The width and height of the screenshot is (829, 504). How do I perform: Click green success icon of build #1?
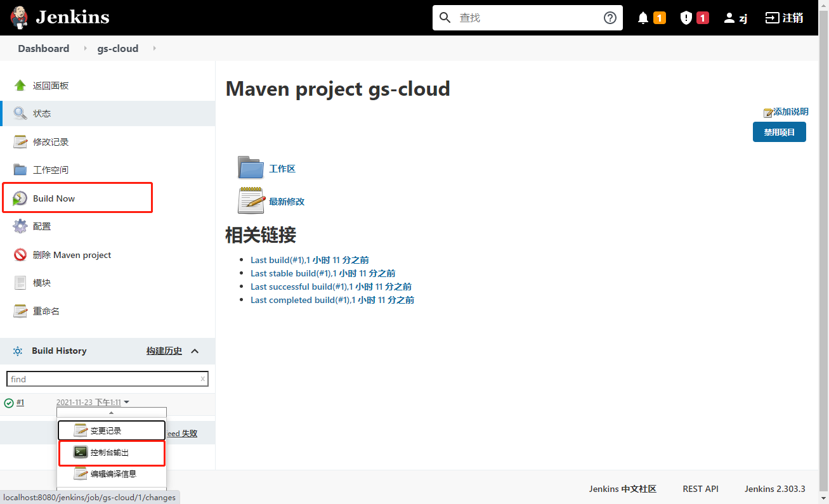point(9,403)
